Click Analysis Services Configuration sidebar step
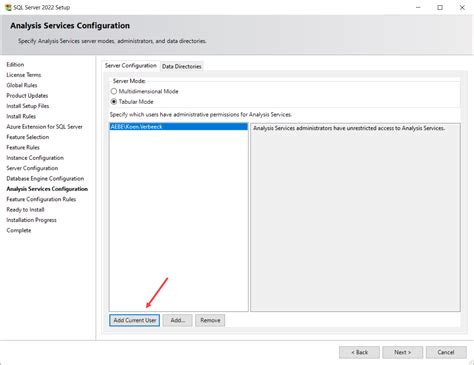474x365 pixels. click(47, 189)
